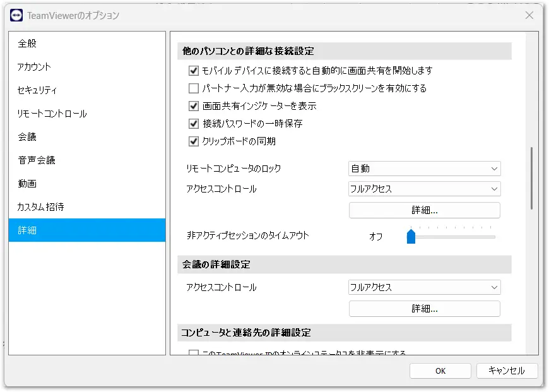Switch to the 会議 category
The height and width of the screenshot is (392, 549).
click(87, 137)
